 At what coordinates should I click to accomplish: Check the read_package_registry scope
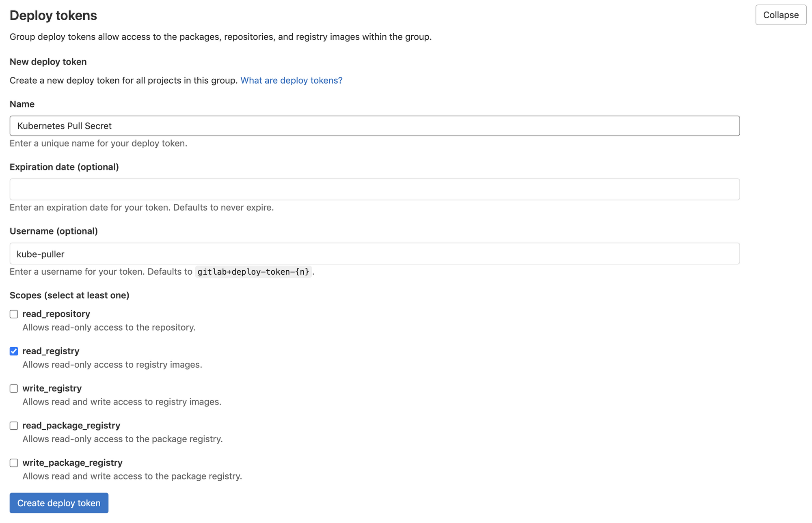click(14, 426)
